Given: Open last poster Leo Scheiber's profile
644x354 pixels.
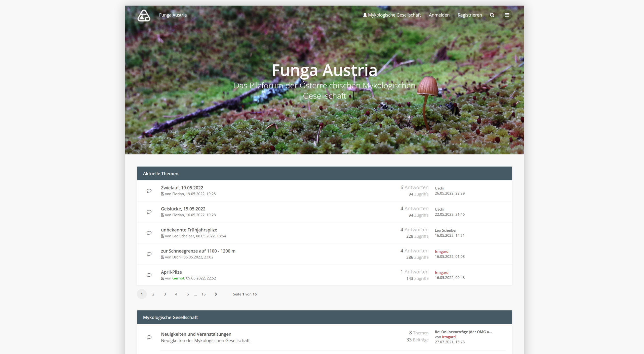Looking at the screenshot, I should tap(446, 230).
